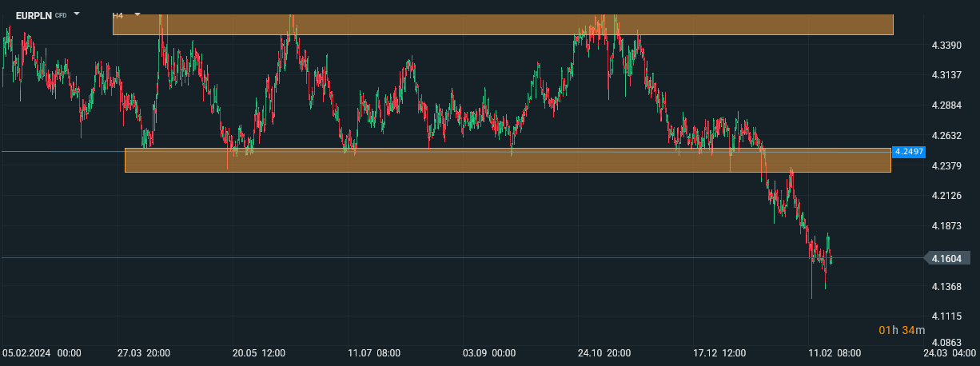Click the H4 interval label

[118, 15]
